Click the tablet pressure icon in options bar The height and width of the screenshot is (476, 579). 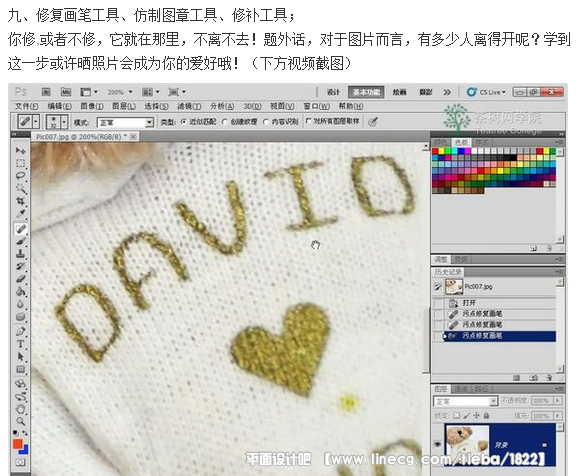[373, 121]
